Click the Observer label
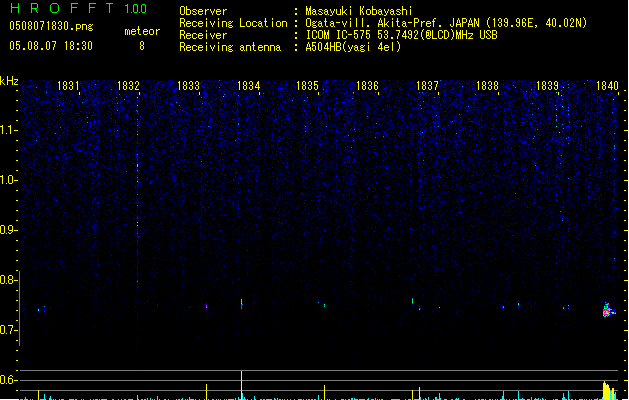This screenshot has height=400, width=629. [203, 11]
